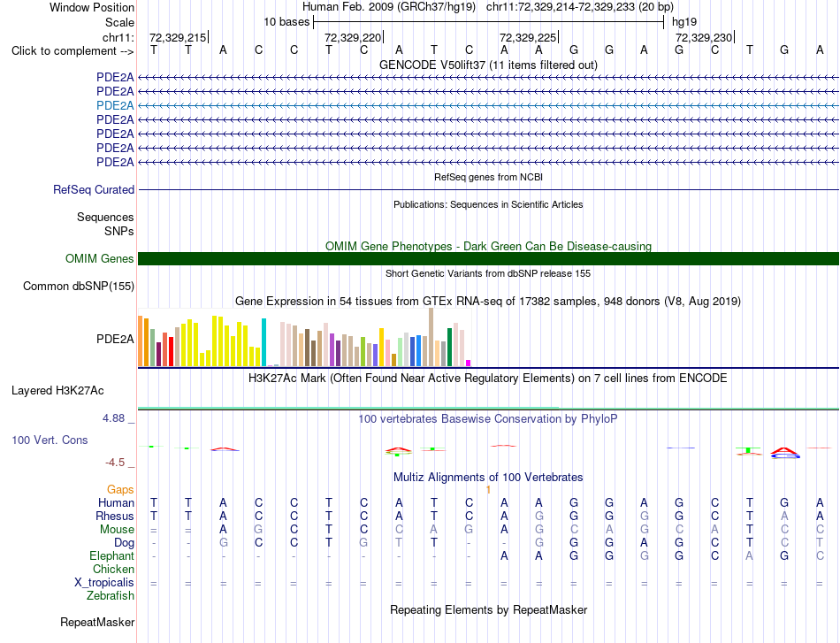Open the Layered H3K27Ac track label
The width and height of the screenshot is (840, 643).
(x=57, y=391)
